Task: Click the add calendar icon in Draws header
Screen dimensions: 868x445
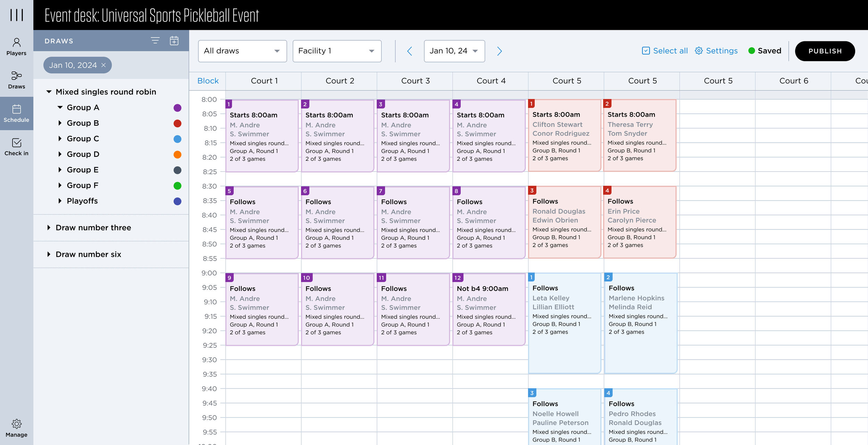Action: (174, 41)
